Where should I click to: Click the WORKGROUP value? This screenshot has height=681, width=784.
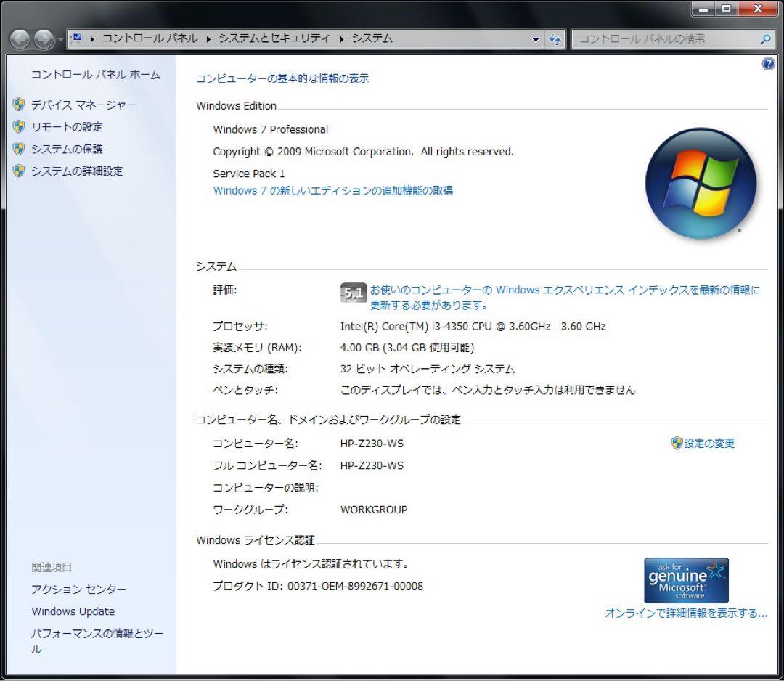[x=374, y=510]
